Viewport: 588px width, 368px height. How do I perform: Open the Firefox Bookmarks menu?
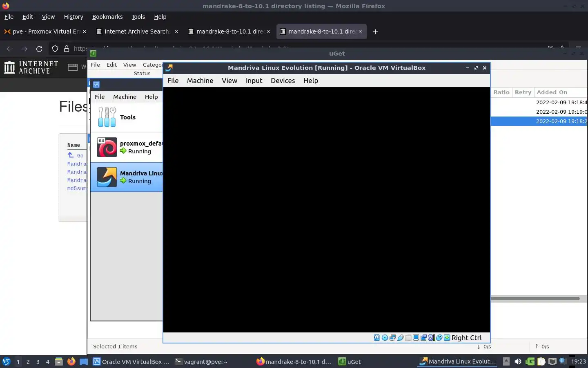click(x=107, y=17)
